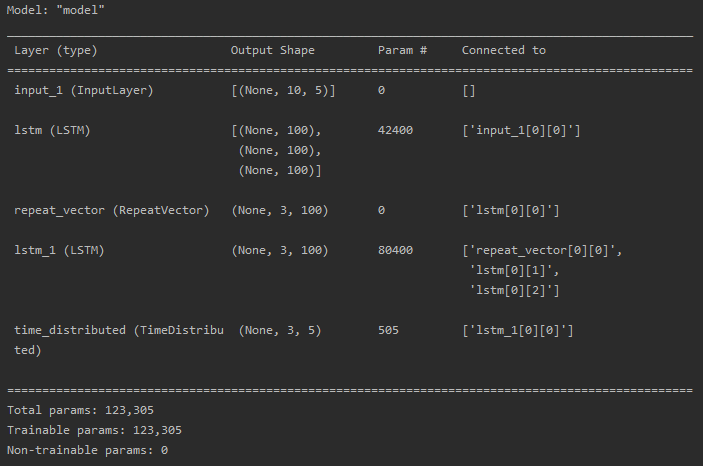Viewport: 703px width, 466px height.
Task: Select the 'Param #' column header
Action: [402, 50]
